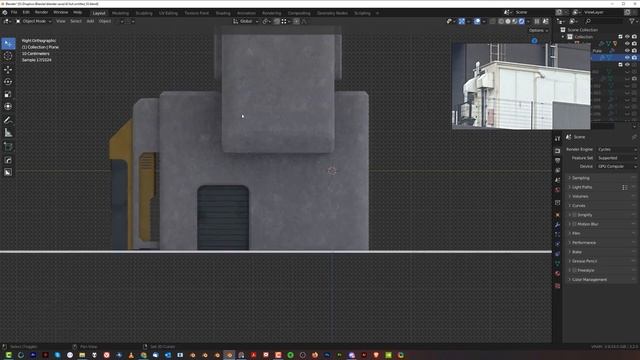
Task: Open Light Paths presets list icon
Action: 625,187
